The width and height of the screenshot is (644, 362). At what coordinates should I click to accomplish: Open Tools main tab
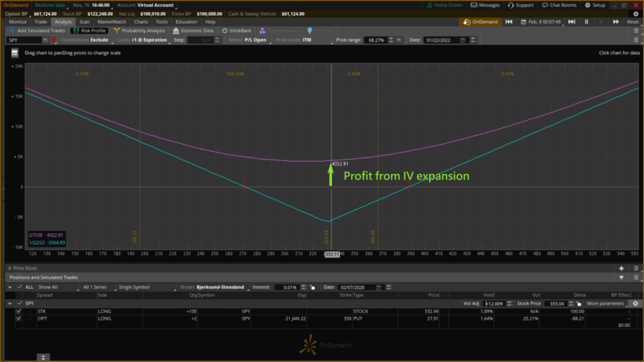click(162, 22)
